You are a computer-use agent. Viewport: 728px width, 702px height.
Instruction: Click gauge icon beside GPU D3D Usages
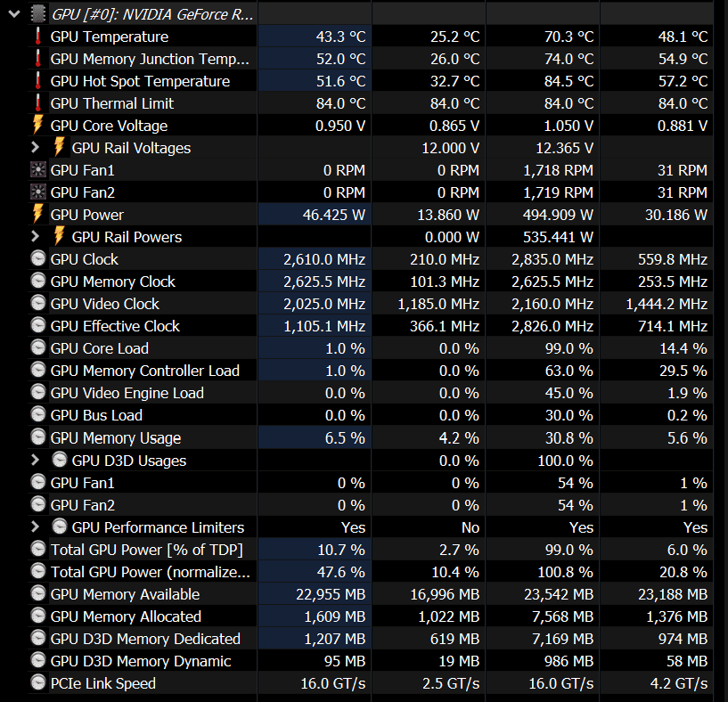[x=60, y=459]
